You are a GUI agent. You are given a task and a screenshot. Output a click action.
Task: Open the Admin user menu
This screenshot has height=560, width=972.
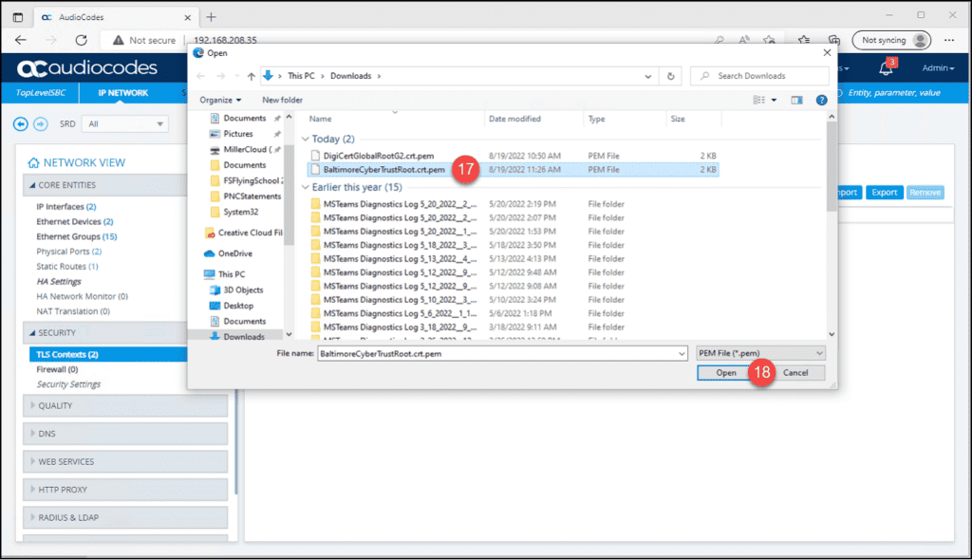pyautogui.click(x=937, y=67)
